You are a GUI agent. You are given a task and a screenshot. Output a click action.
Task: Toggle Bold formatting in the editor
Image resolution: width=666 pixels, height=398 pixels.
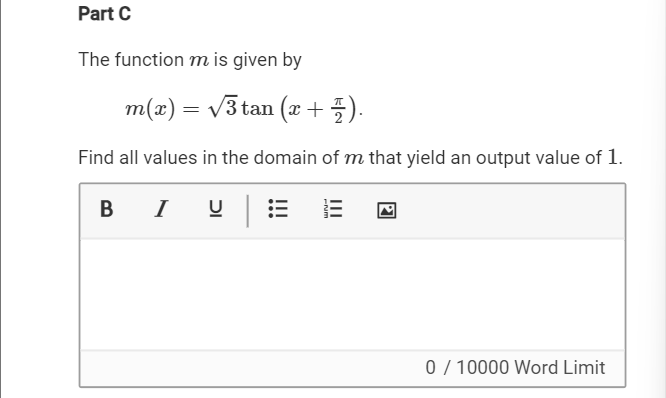coord(107,209)
